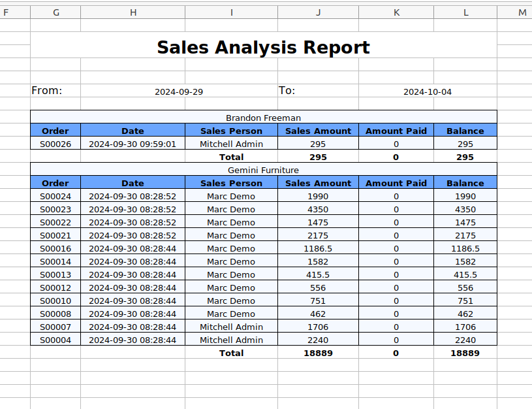Click the Sales Amount cell showing 4350
532x409 pixels.
pyautogui.click(x=318, y=209)
